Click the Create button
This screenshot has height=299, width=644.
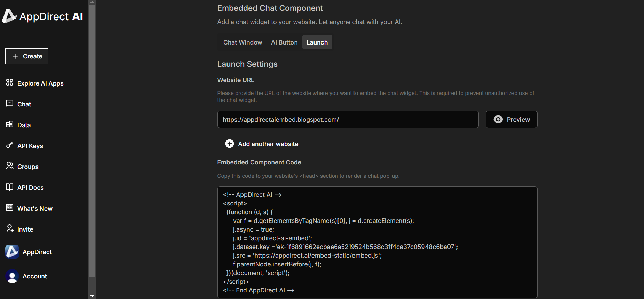tap(26, 56)
